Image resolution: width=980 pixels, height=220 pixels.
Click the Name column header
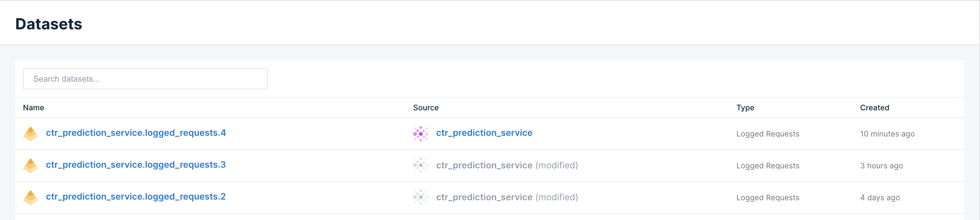[33, 108]
